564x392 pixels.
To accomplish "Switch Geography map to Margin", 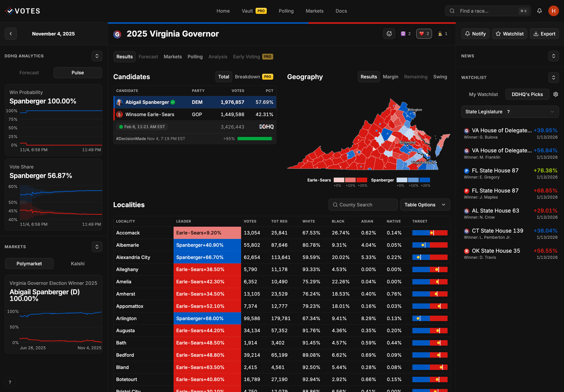I will coord(390,77).
